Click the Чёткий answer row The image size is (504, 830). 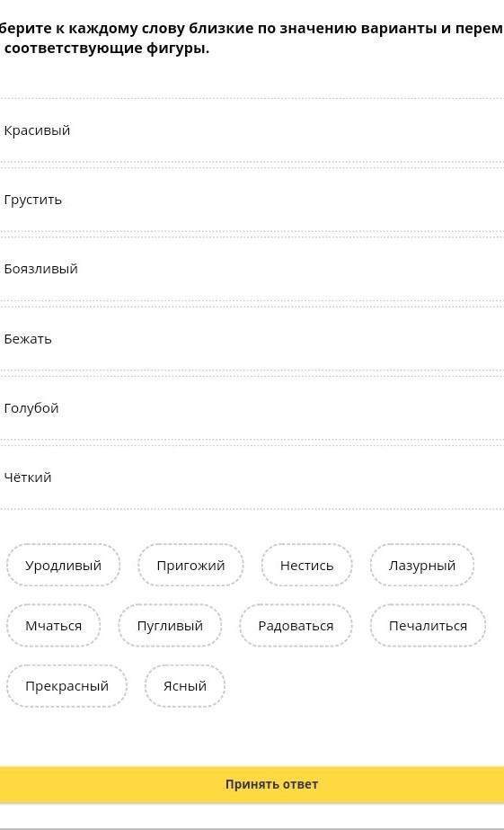(x=252, y=477)
